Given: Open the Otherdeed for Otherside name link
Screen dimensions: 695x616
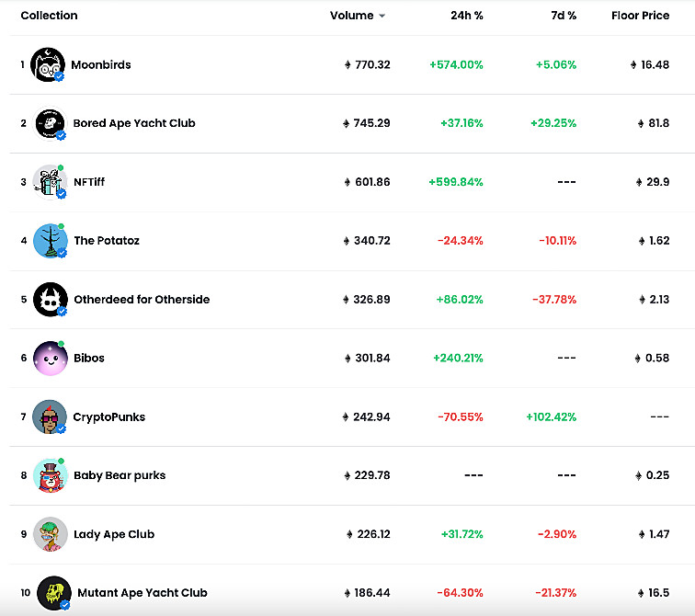Looking at the screenshot, I should [142, 300].
